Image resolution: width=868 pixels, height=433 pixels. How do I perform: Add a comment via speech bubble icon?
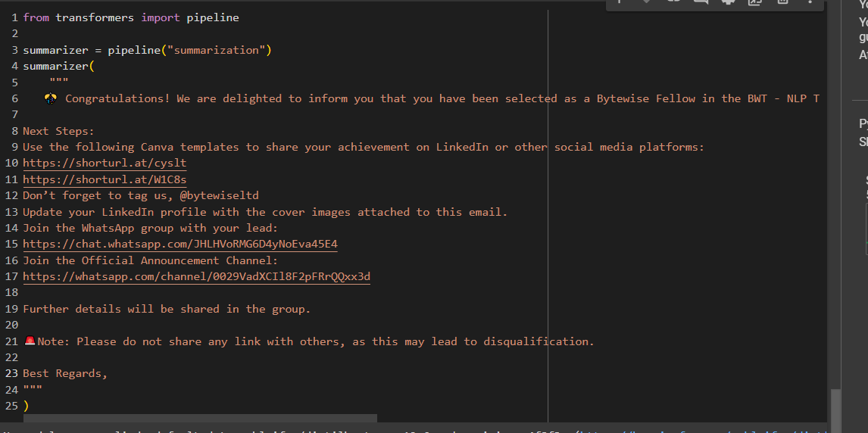(x=701, y=2)
